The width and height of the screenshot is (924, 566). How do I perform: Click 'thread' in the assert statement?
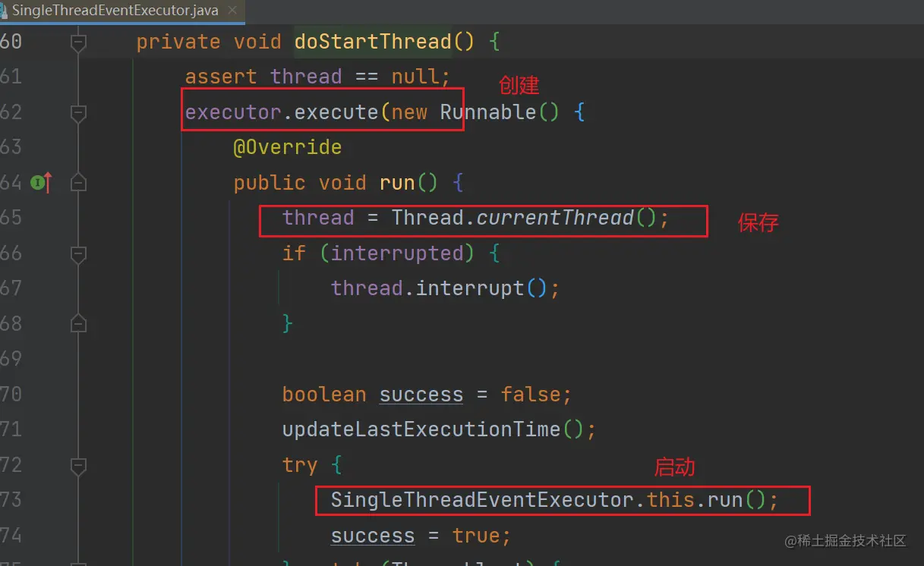tap(306, 77)
